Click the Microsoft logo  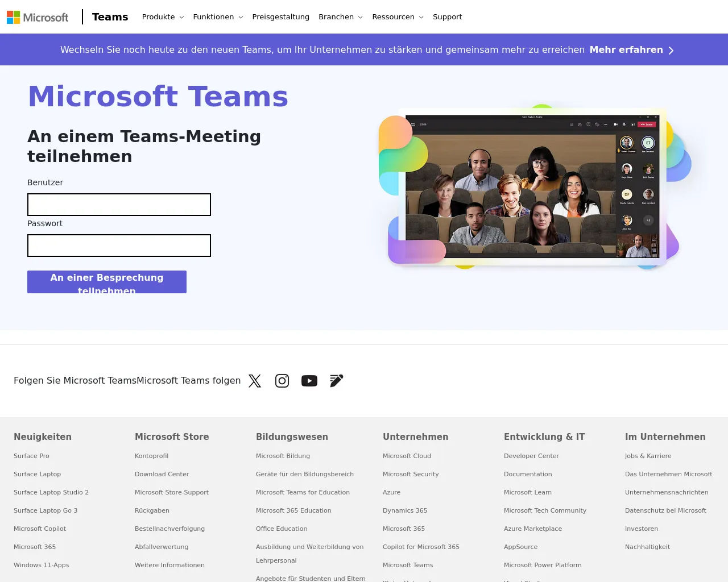[38, 17]
